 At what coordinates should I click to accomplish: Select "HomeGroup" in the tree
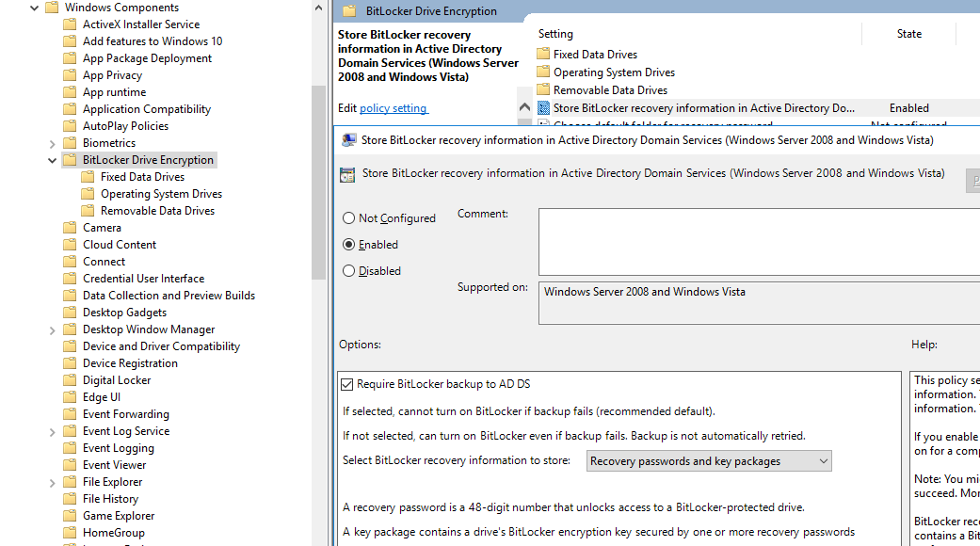click(114, 532)
